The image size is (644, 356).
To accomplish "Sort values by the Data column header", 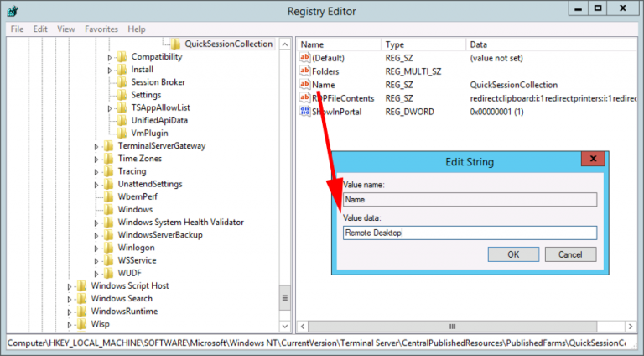I will (x=552, y=44).
